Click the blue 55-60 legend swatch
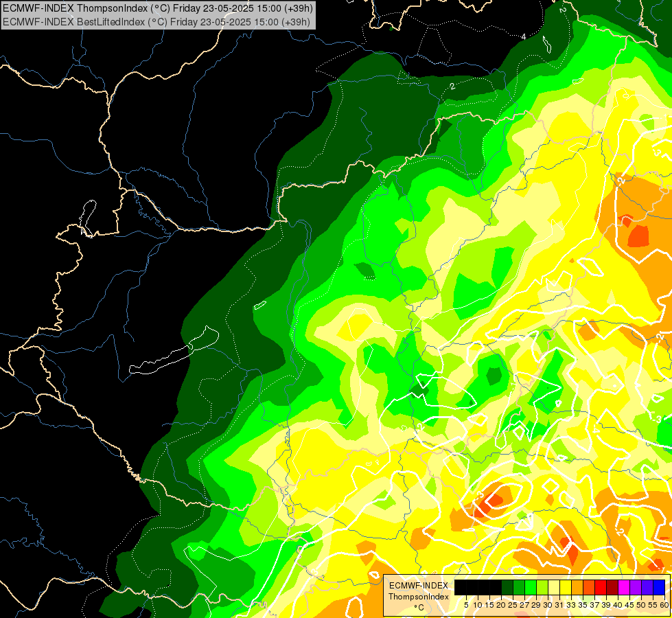672x618 pixels. [659, 588]
